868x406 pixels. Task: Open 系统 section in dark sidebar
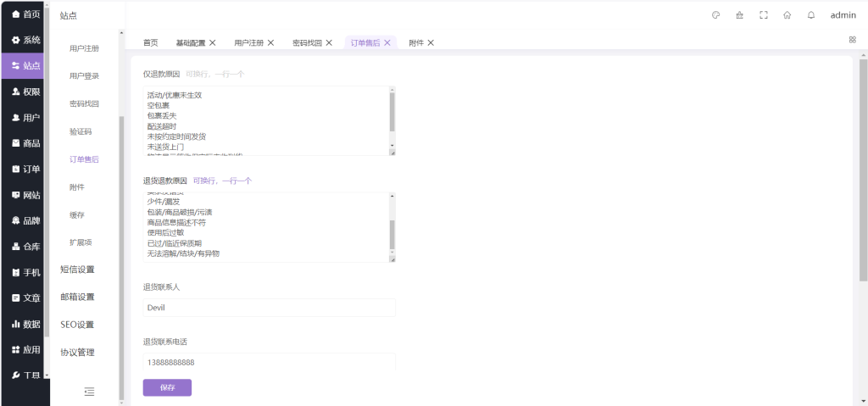[x=25, y=40]
